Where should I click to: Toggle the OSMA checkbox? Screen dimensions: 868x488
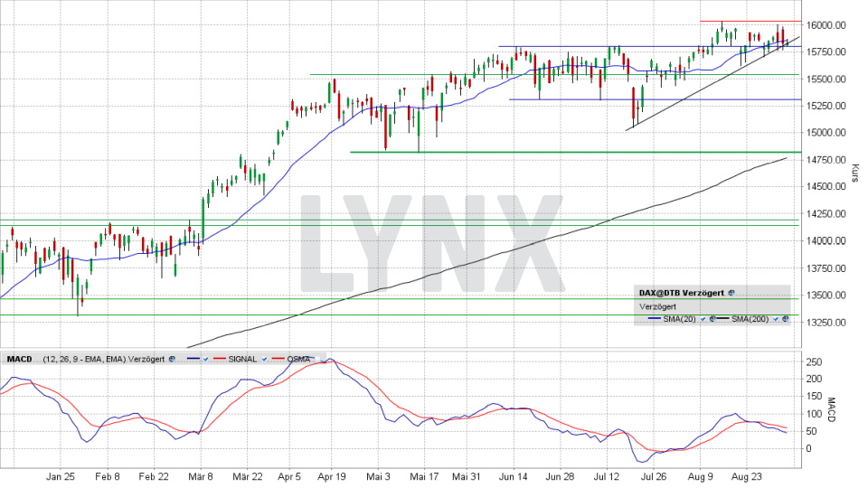pyautogui.click(x=317, y=359)
